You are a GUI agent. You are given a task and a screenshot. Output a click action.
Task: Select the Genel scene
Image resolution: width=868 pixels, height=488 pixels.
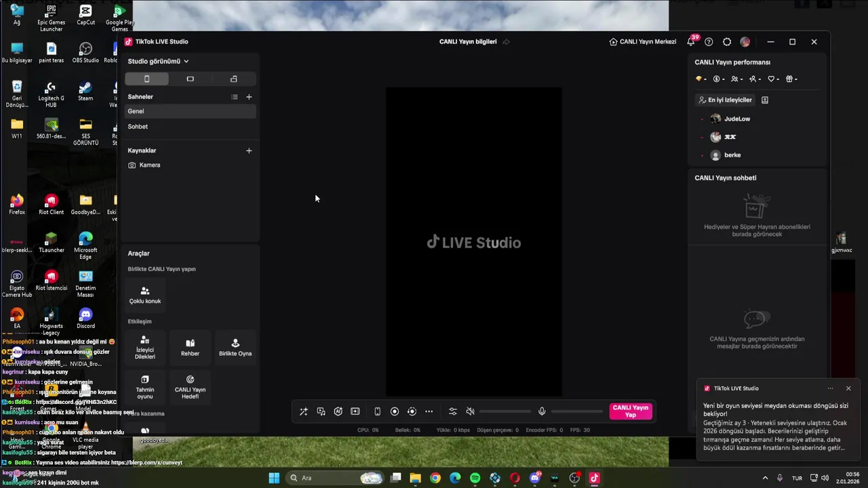click(x=191, y=111)
